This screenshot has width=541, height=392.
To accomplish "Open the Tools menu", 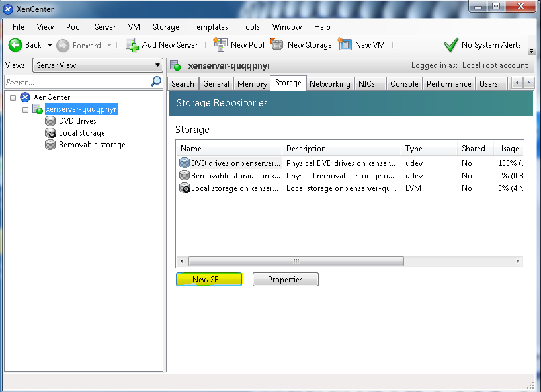I will [250, 27].
